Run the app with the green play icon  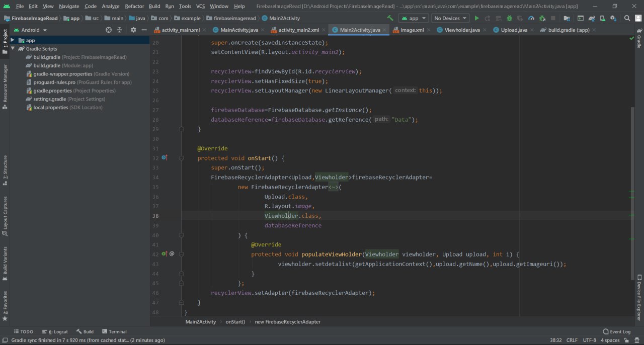(476, 18)
